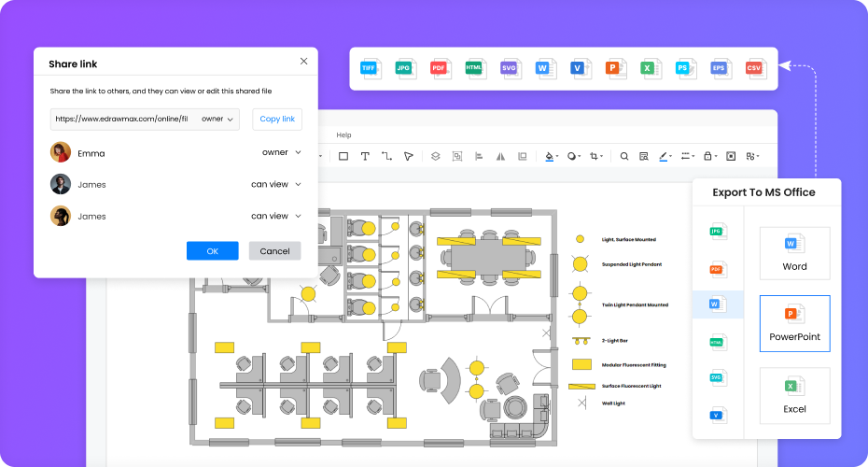Open the Help menu
This screenshot has width=868, height=467.
pos(343,135)
